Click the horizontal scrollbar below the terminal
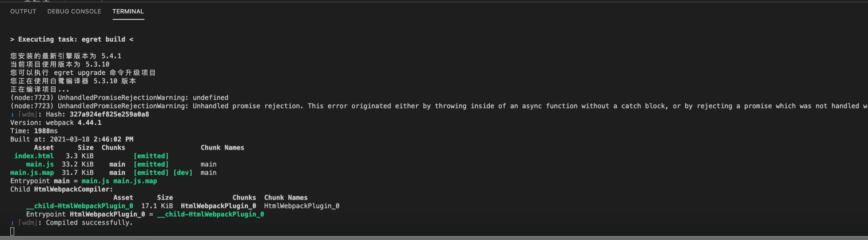 pos(434,238)
